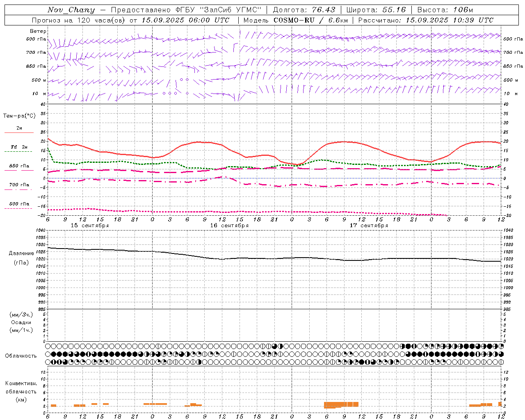525x420 pixels.
Task: Select the 'Высота: 106м' elevation text
Action: tap(445, 10)
